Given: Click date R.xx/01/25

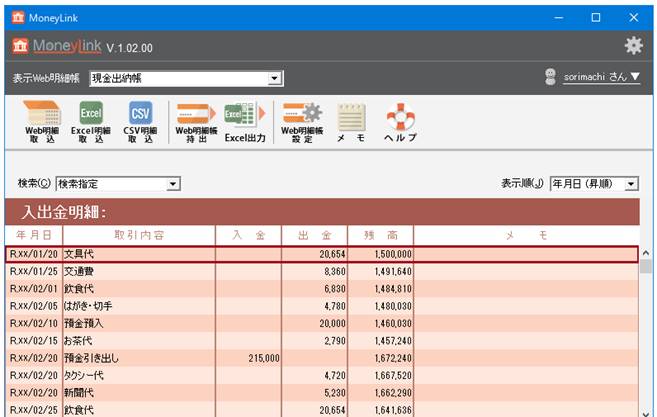Looking at the screenshot, I should tap(34, 272).
